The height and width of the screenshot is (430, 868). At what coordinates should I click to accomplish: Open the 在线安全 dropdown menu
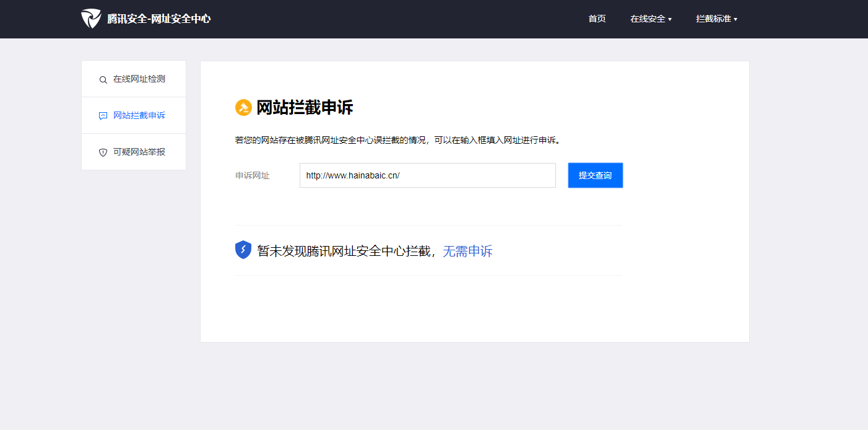651,19
